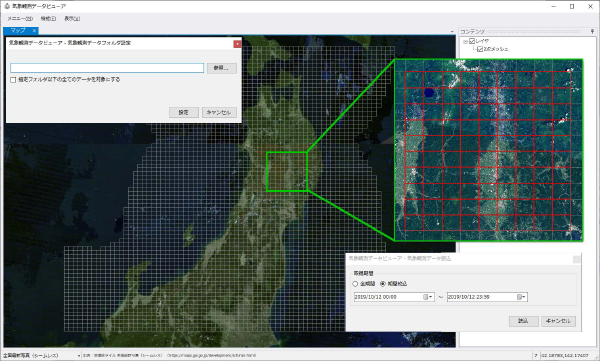
Task: Toggle the mesh sublayer checkbox
Action: tap(480, 49)
